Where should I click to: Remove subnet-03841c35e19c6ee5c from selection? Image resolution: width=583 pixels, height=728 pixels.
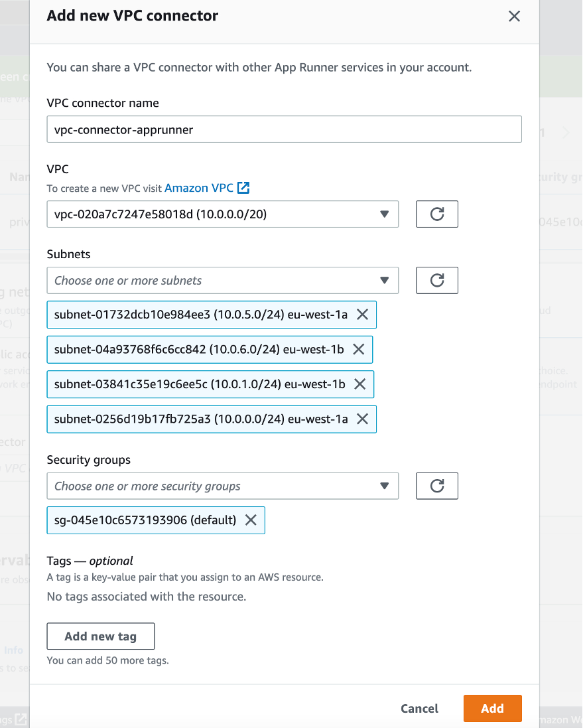pyautogui.click(x=360, y=384)
